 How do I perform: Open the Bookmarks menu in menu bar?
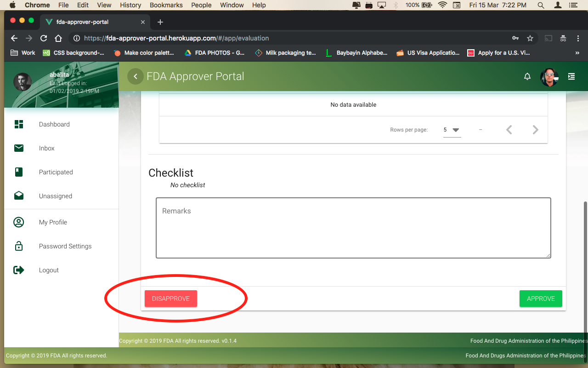point(166,5)
